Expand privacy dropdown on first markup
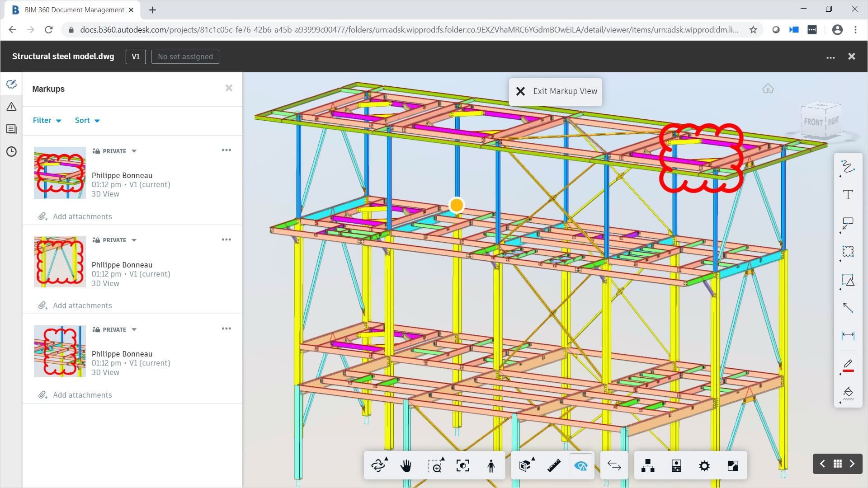Screen dimensions: 868x488 (x=133, y=151)
